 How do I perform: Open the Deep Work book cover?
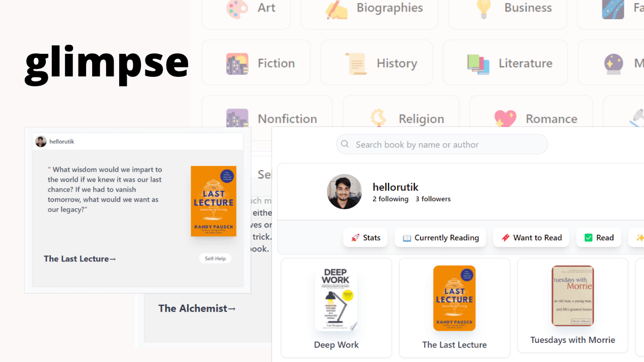click(336, 299)
